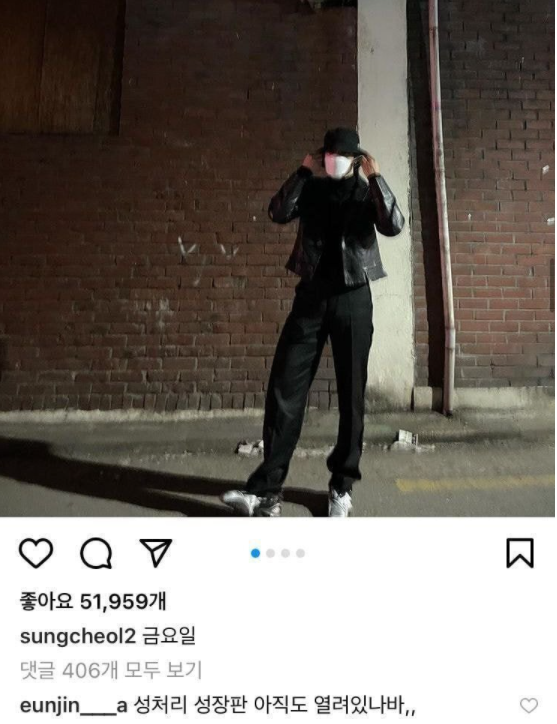Open comments via speech bubble icon

(96, 553)
